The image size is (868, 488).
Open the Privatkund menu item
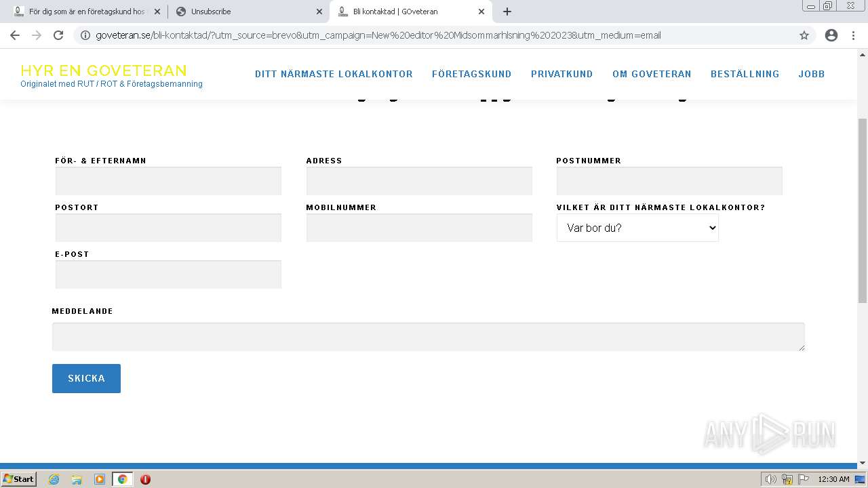pyautogui.click(x=562, y=74)
